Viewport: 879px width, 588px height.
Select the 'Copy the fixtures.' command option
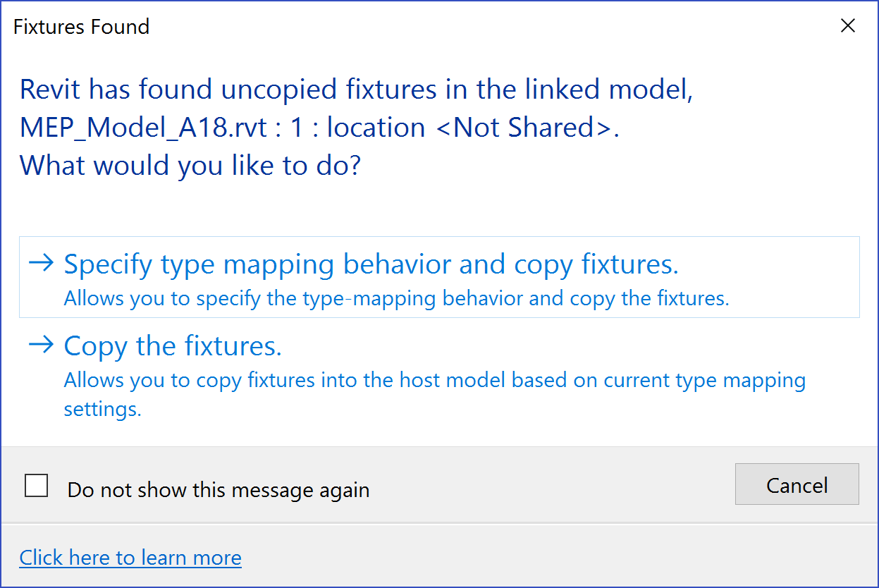[x=173, y=346]
